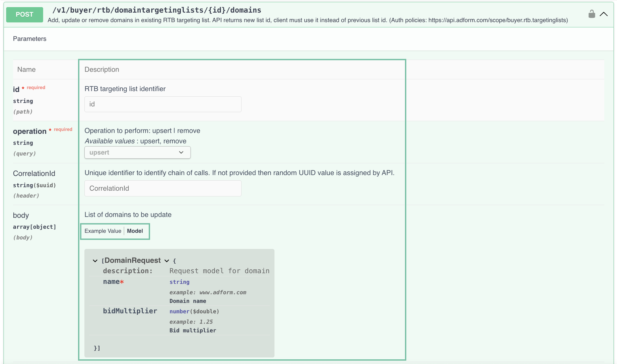
Task: Click the bidMultiplier property name
Action: coord(130,311)
